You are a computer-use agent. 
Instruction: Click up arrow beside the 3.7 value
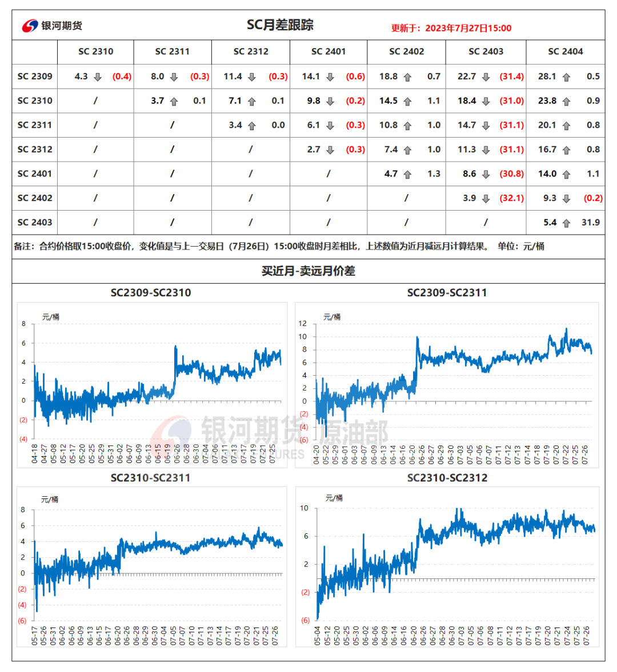click(x=174, y=102)
